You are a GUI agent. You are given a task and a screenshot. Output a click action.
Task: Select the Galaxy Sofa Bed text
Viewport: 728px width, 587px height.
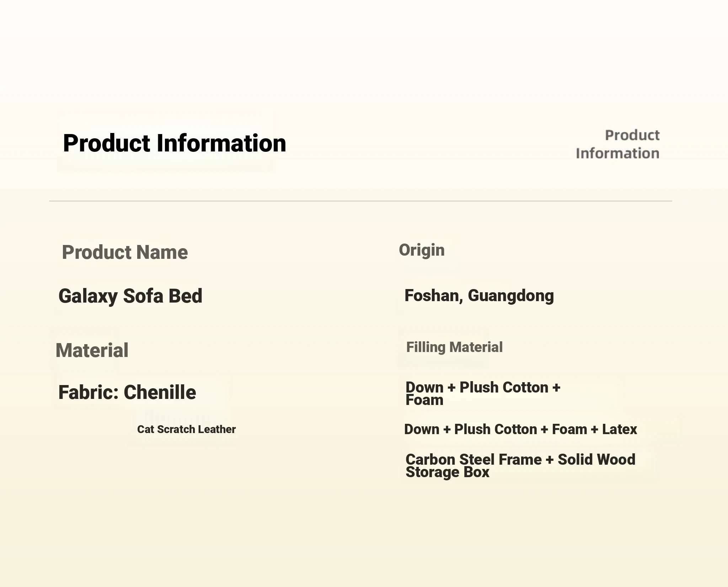(x=130, y=296)
